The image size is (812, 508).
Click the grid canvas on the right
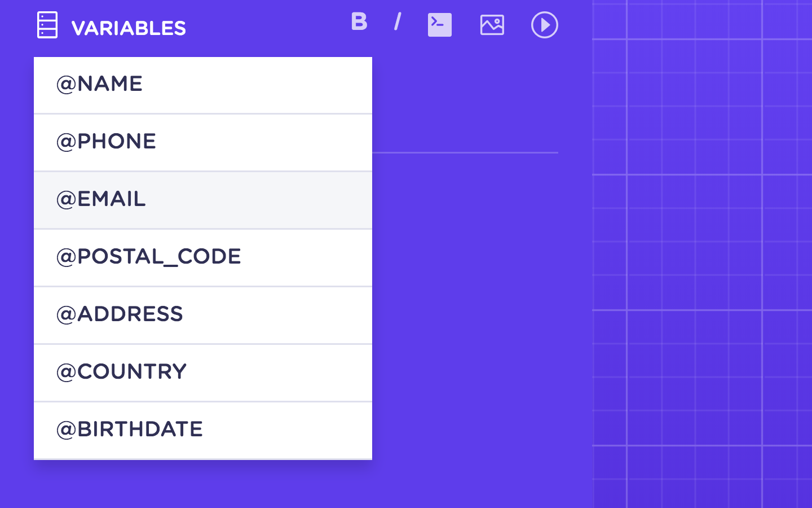pos(702,254)
